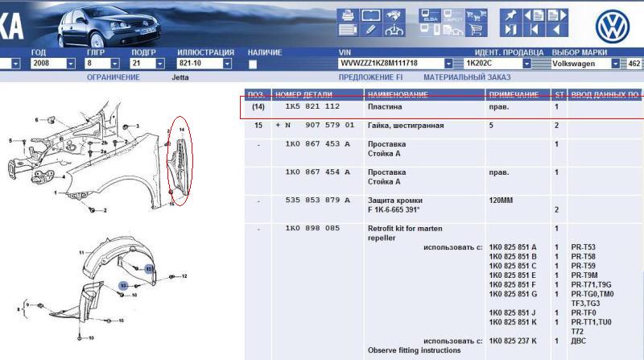Click the 120MM note
Viewport: 644px width, 360px height.
[501, 201]
